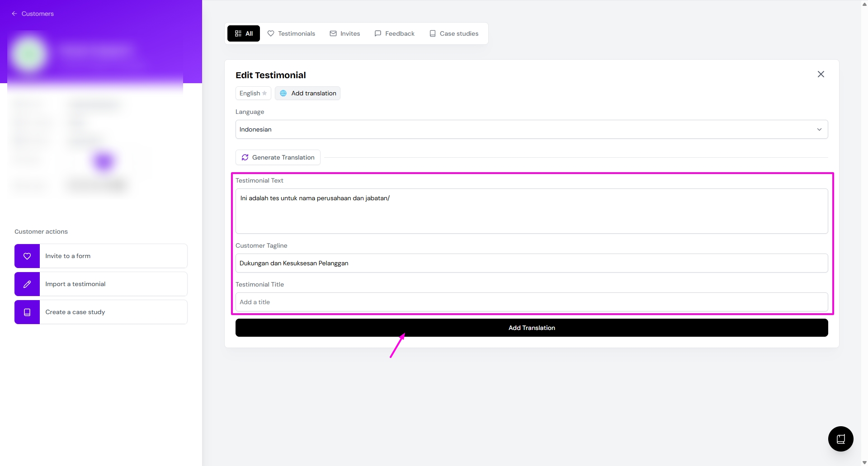This screenshot has width=868, height=466.
Task: Click the heart icon for Invite to a form
Action: [27, 256]
